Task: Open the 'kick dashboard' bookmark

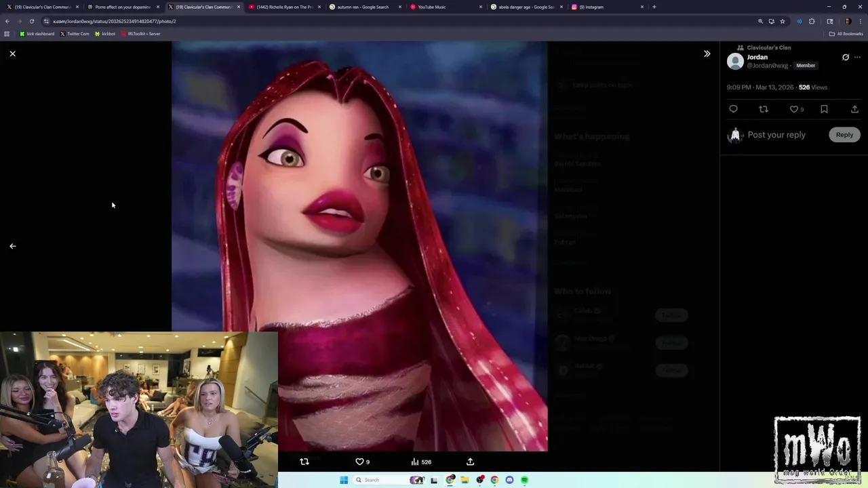Action: pyautogui.click(x=37, y=34)
